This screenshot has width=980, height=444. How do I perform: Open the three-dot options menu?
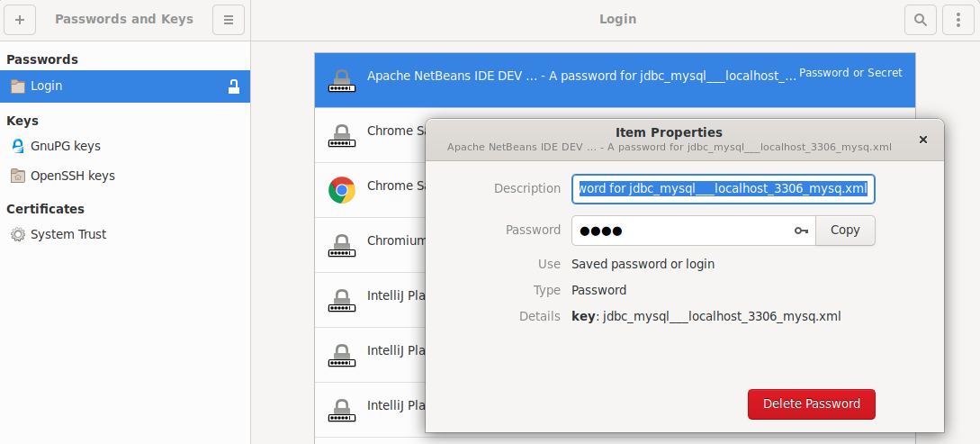tap(958, 20)
